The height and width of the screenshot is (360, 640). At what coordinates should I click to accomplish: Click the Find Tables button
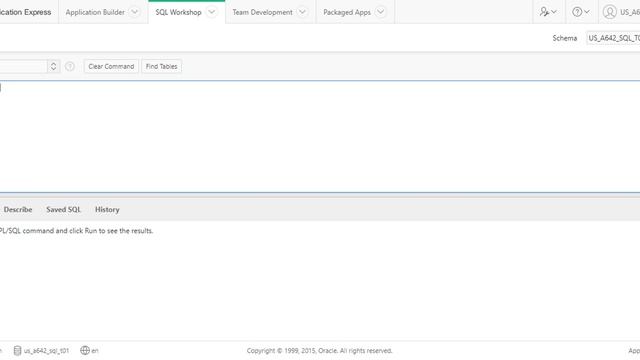[x=161, y=66]
